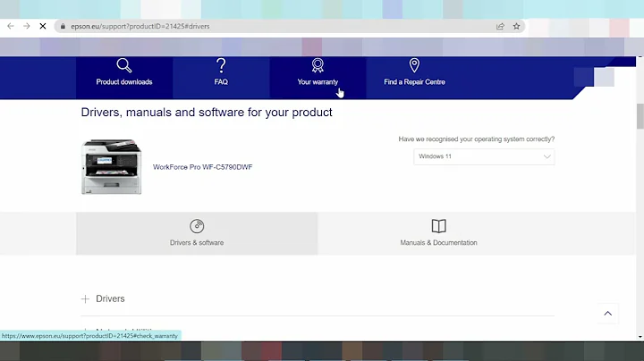Go back using the browser back arrow
This screenshot has width=644, height=361.
coord(11,26)
